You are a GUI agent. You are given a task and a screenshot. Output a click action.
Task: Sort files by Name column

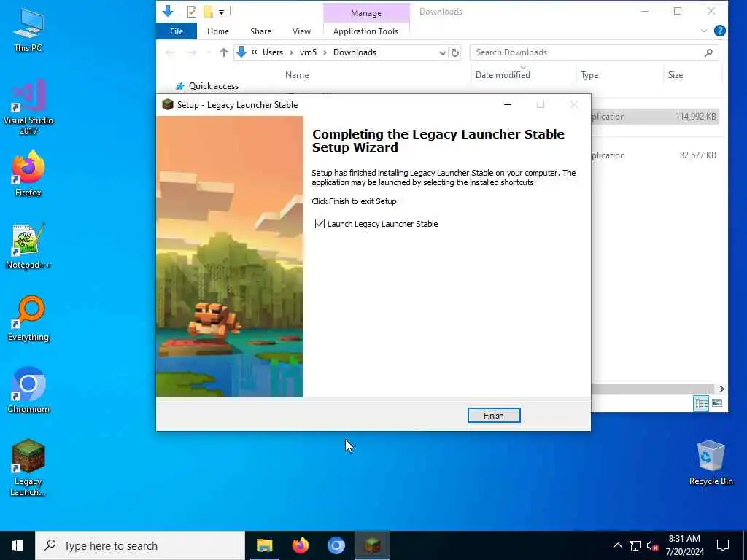(297, 75)
